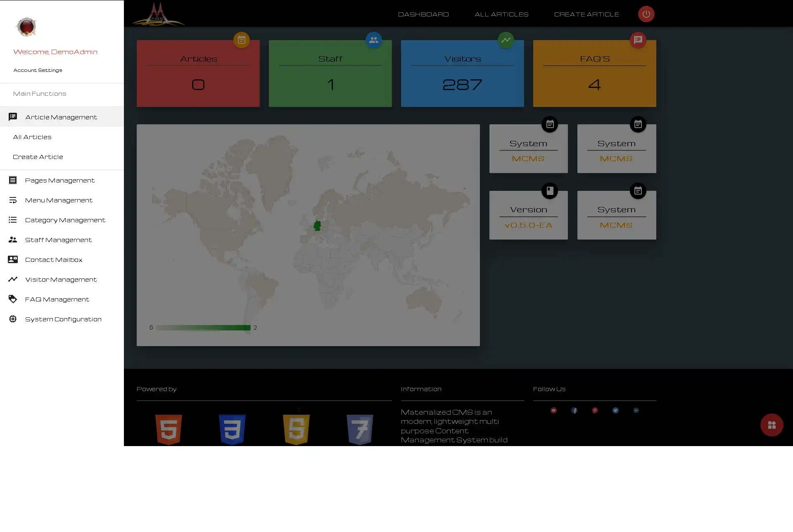Click the red power/logout button top right
The height and width of the screenshot is (532, 793).
(x=646, y=14)
